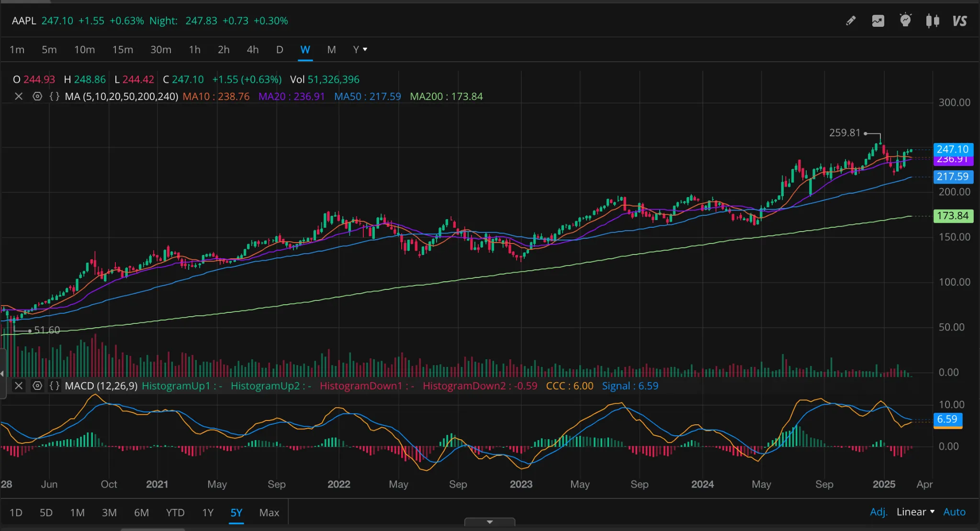This screenshot has height=531, width=980.
Task: Click the VS compare icon
Action: pos(959,21)
